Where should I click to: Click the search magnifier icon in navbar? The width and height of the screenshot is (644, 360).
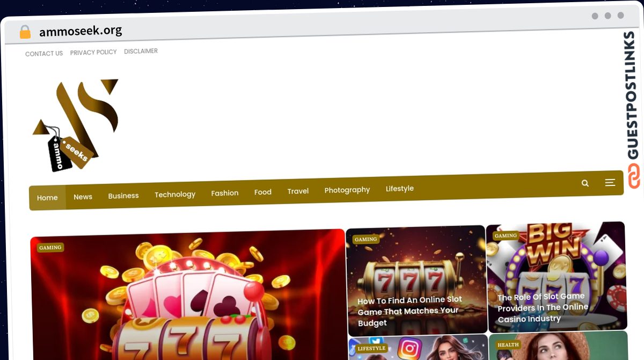pos(585,183)
